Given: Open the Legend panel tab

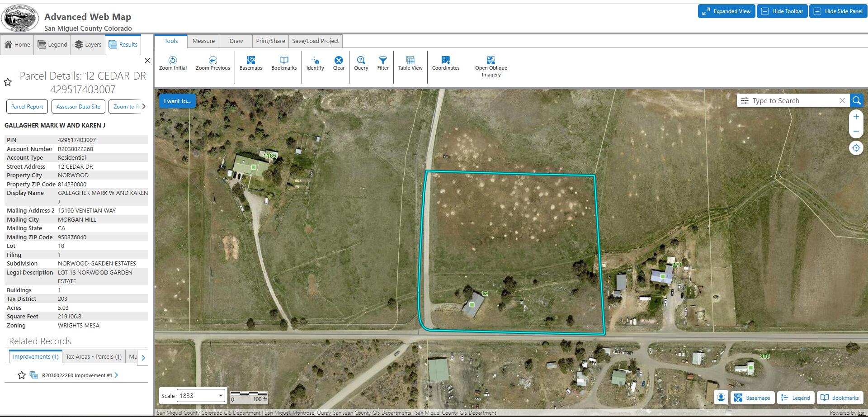Looking at the screenshot, I should [x=52, y=44].
